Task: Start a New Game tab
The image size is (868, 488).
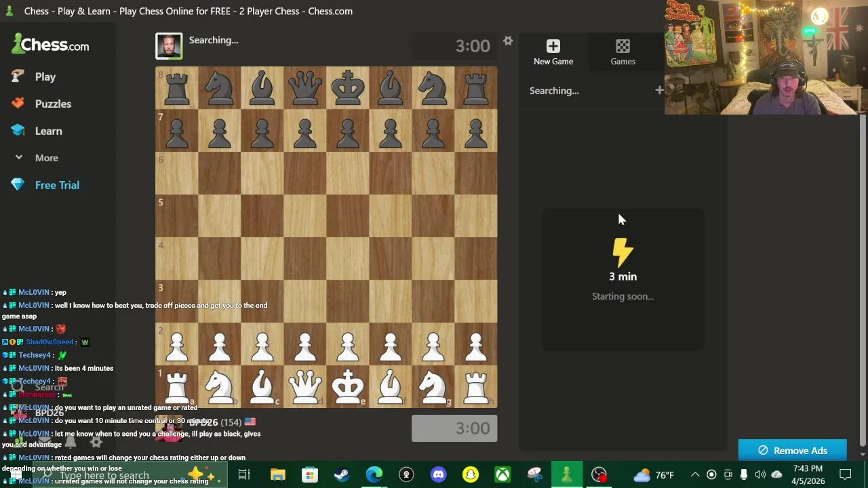Action: [553, 52]
